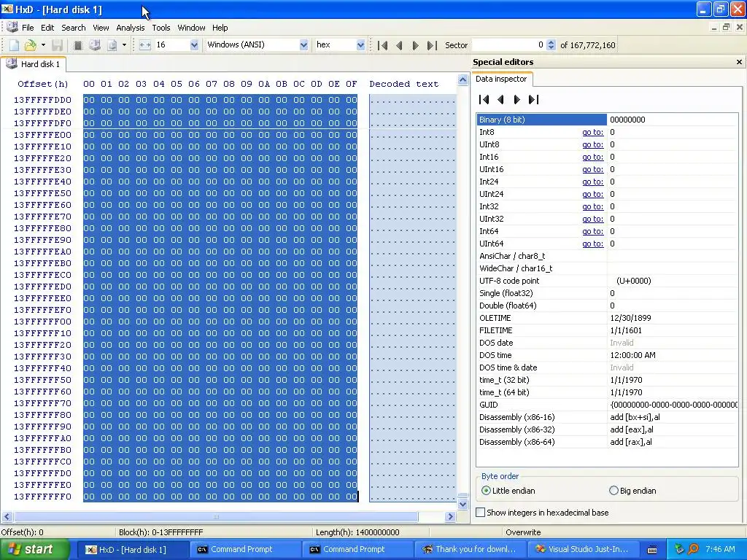Click the Open file folder icon

tap(30, 45)
